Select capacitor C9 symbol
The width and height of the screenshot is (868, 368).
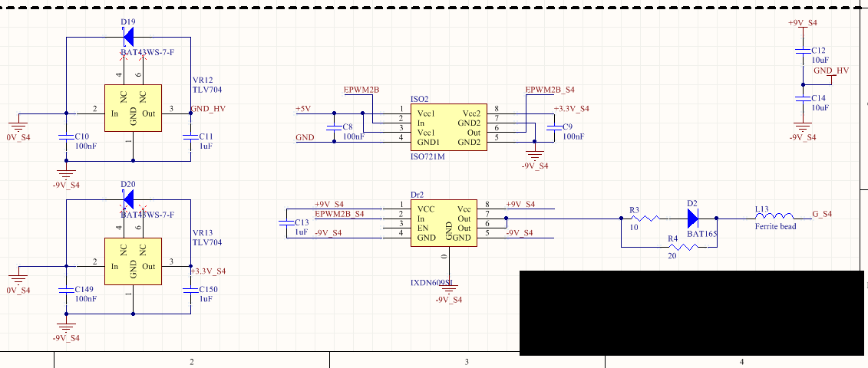point(553,127)
